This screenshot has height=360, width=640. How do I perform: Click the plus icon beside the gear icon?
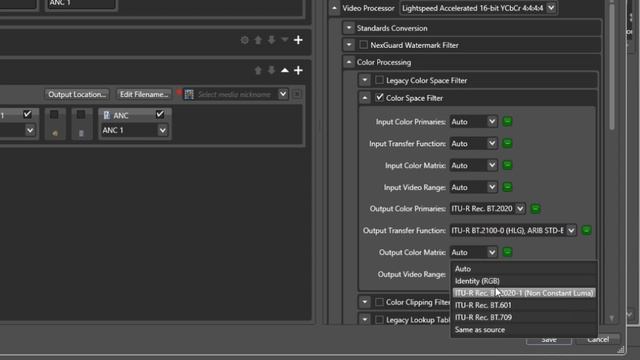298,40
